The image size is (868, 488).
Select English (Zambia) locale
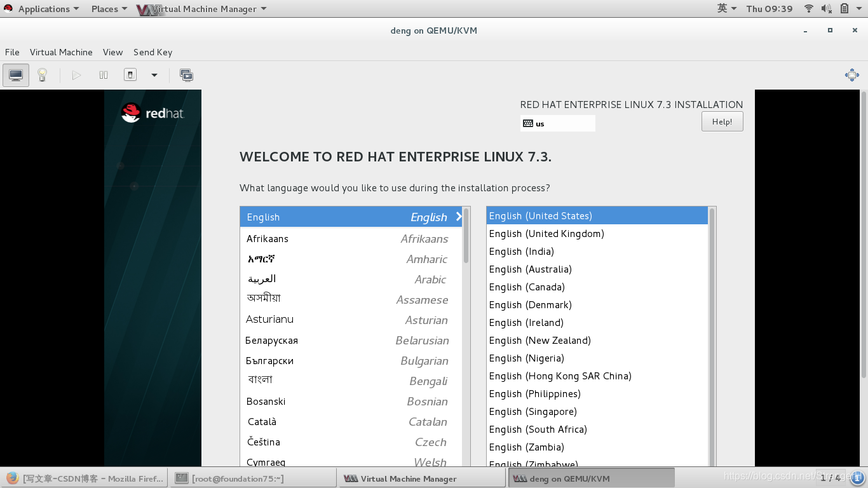pos(597,447)
